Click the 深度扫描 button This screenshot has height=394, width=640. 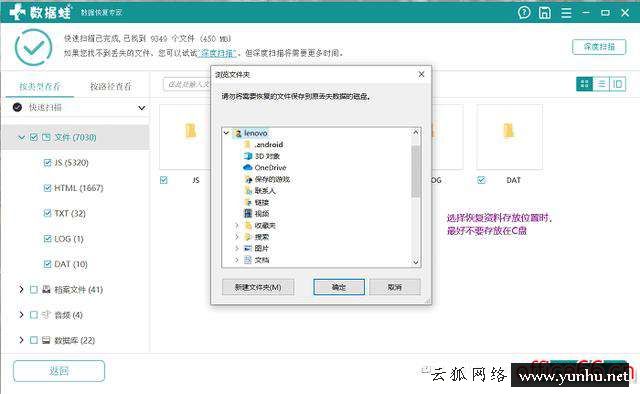pyautogui.click(x=599, y=47)
